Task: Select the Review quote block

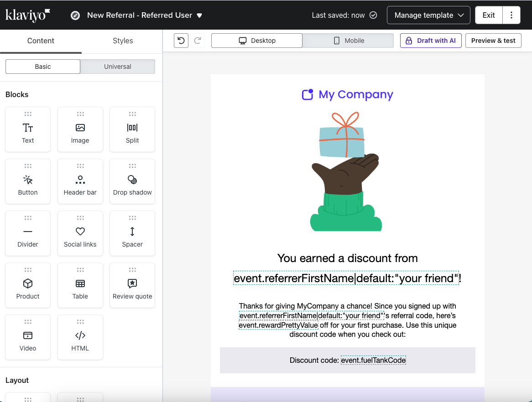Action: click(132, 285)
